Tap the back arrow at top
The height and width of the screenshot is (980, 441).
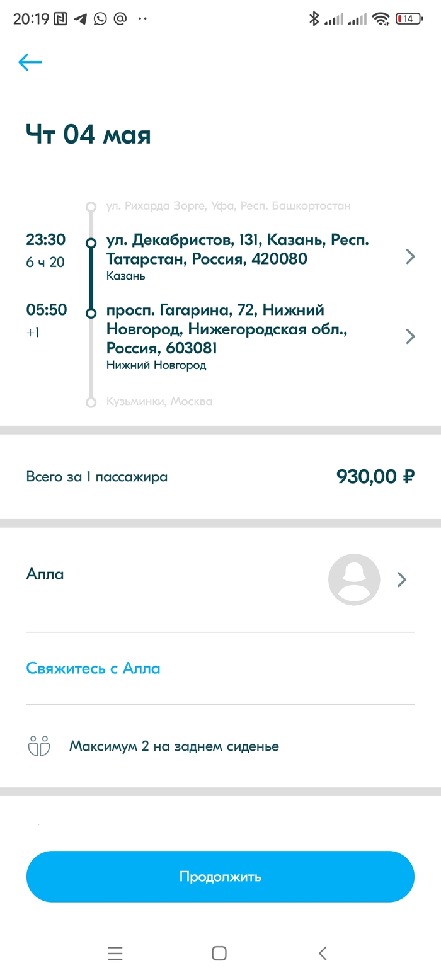tap(30, 62)
